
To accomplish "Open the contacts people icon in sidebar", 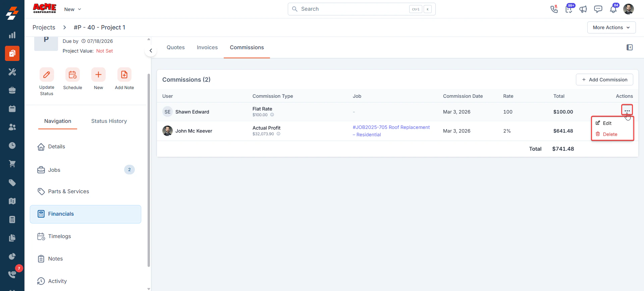I will click(12, 127).
